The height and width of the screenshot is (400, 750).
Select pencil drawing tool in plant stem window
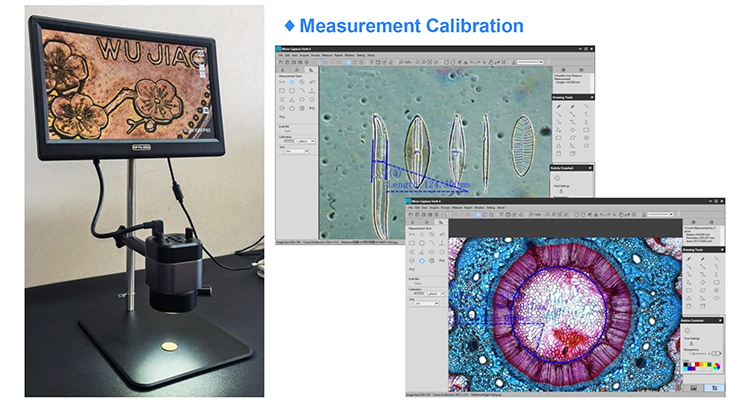coord(689,259)
